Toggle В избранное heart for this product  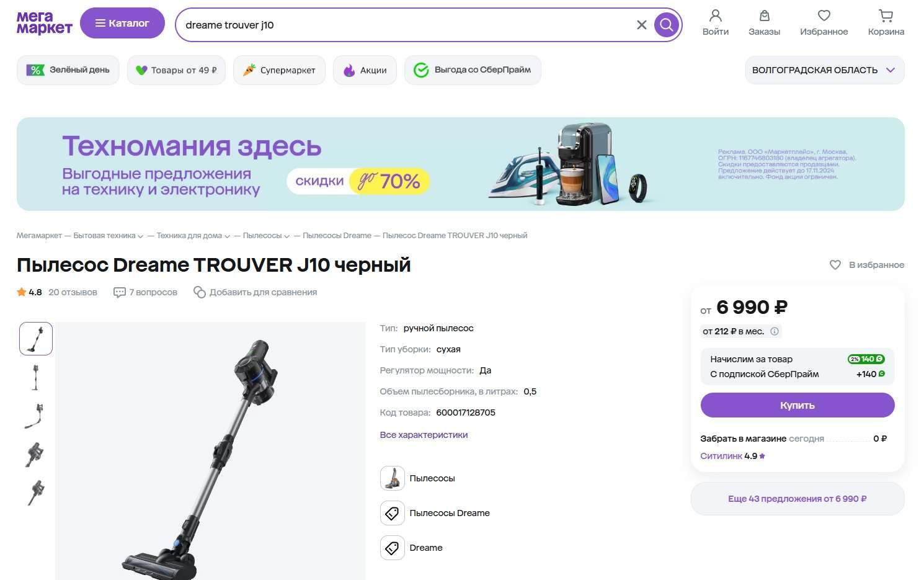coord(835,265)
